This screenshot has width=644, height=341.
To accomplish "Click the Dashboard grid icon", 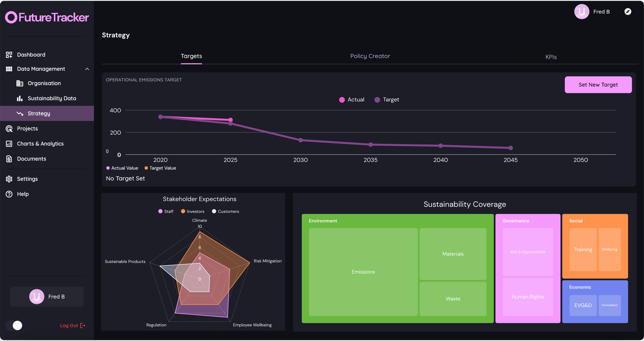I will tap(9, 55).
